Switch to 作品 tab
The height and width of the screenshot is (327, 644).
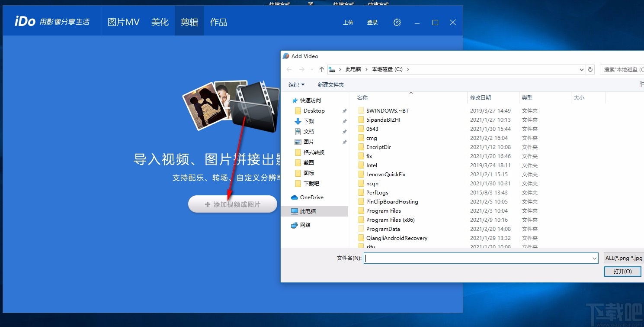coord(219,22)
